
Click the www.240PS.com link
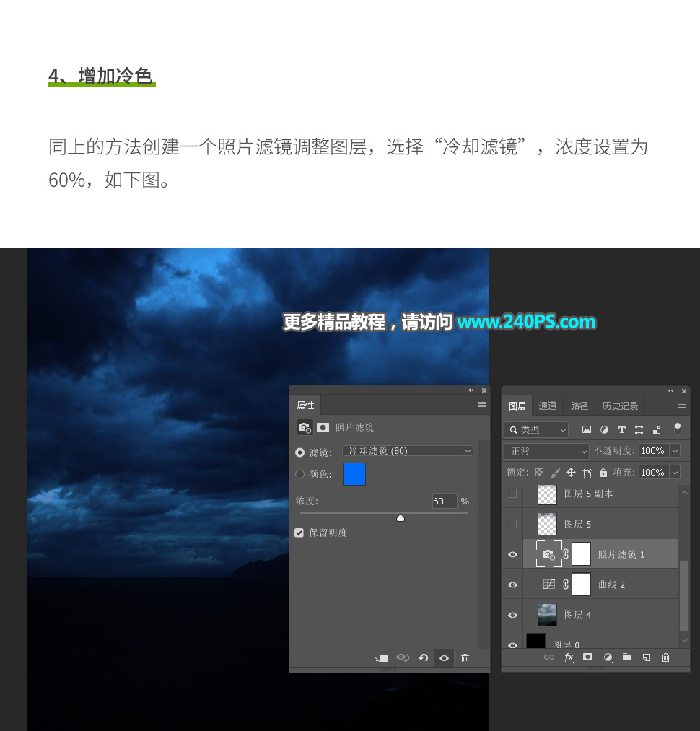[525, 322]
